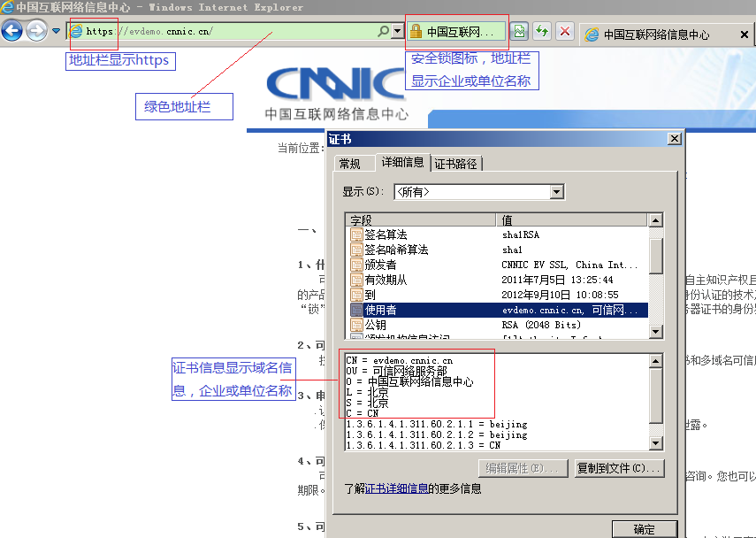Click the icon beside 签名哈希算法
The height and width of the screenshot is (538, 756).
coord(356,250)
